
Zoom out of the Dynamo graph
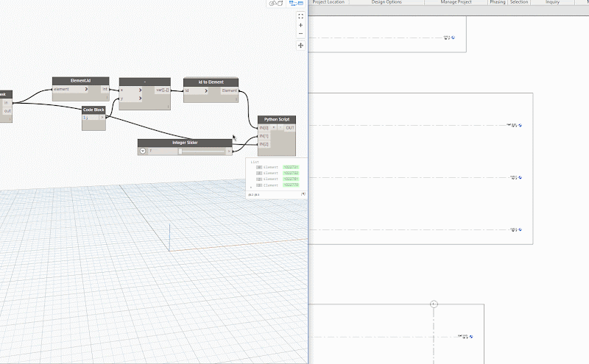(300, 33)
